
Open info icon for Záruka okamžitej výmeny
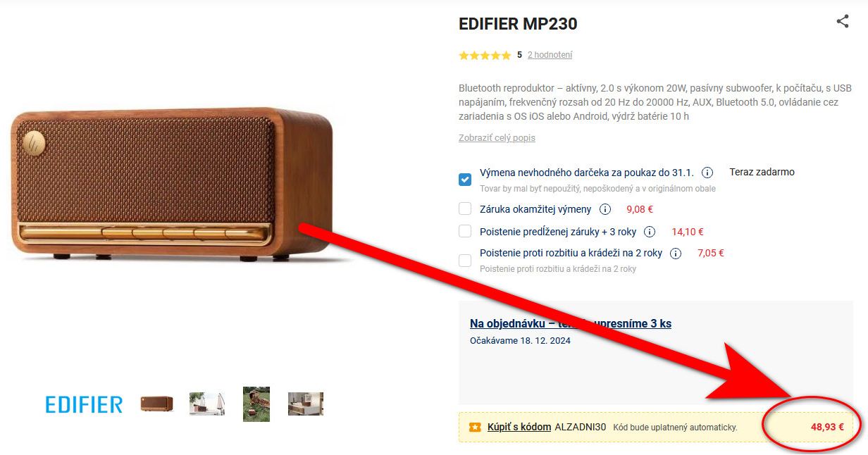click(x=604, y=209)
